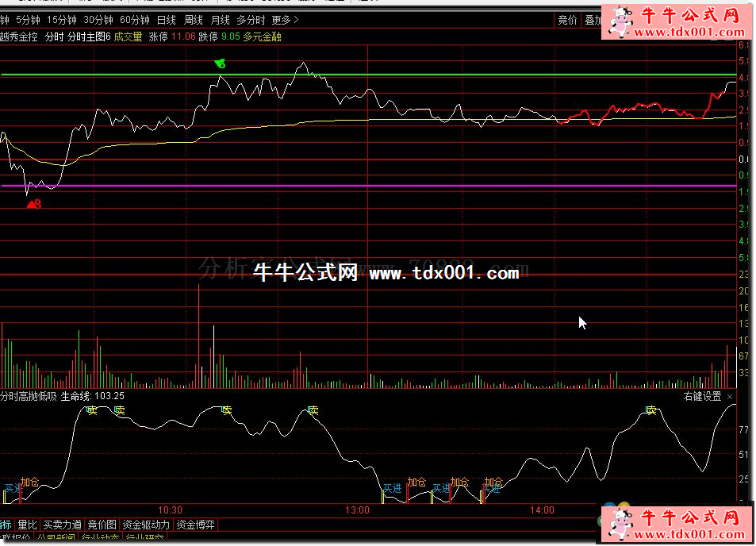This screenshot has height=546, width=756.
Task: Open the 月线 monthly chart tab
Action: pos(221,20)
